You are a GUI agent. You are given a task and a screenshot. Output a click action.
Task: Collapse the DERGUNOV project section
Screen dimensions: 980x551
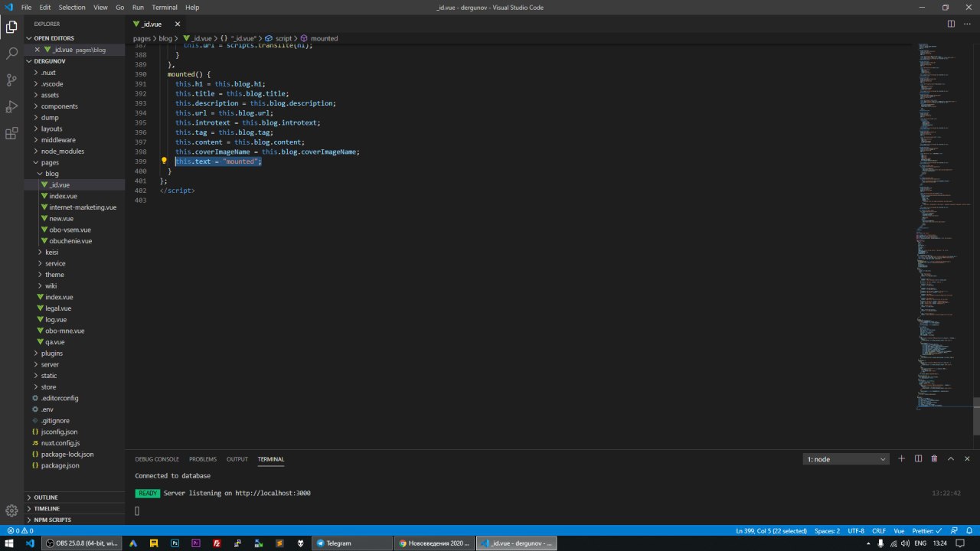click(74, 61)
